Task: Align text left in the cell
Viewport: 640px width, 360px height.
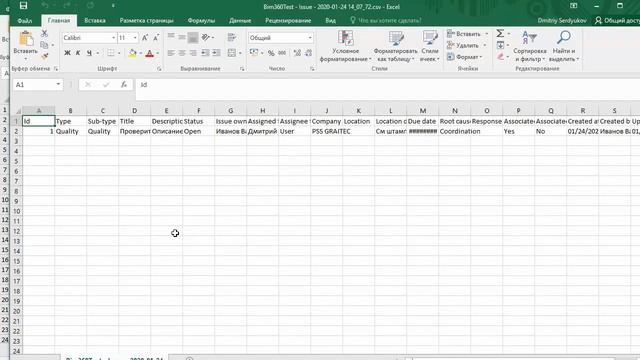Action: (171, 53)
